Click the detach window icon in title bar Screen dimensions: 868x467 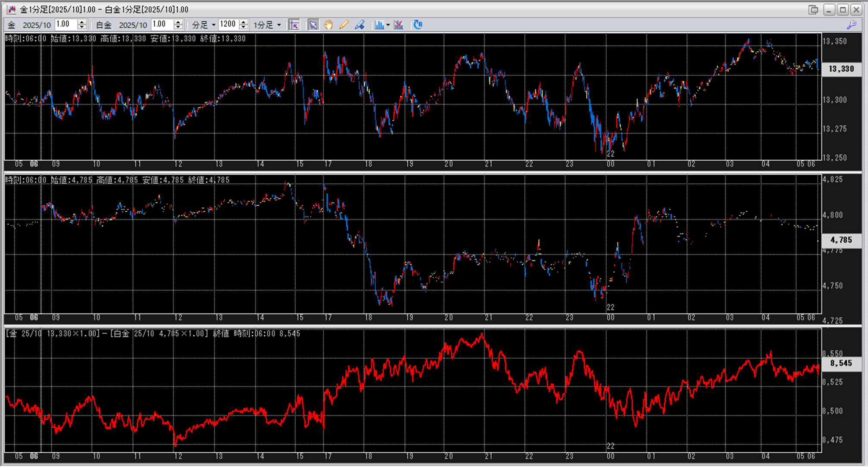click(813, 9)
